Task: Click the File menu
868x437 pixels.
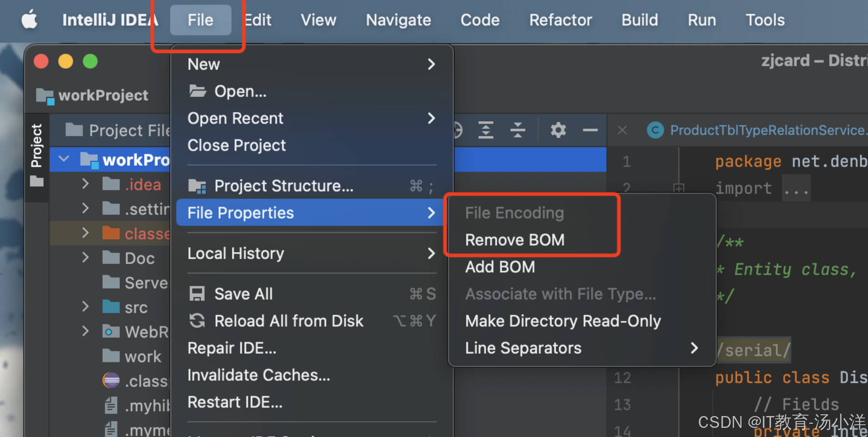Action: point(200,20)
